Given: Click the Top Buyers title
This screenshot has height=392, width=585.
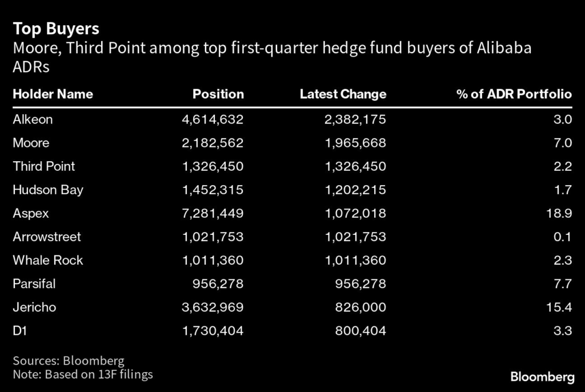Looking at the screenshot, I should (x=56, y=29).
